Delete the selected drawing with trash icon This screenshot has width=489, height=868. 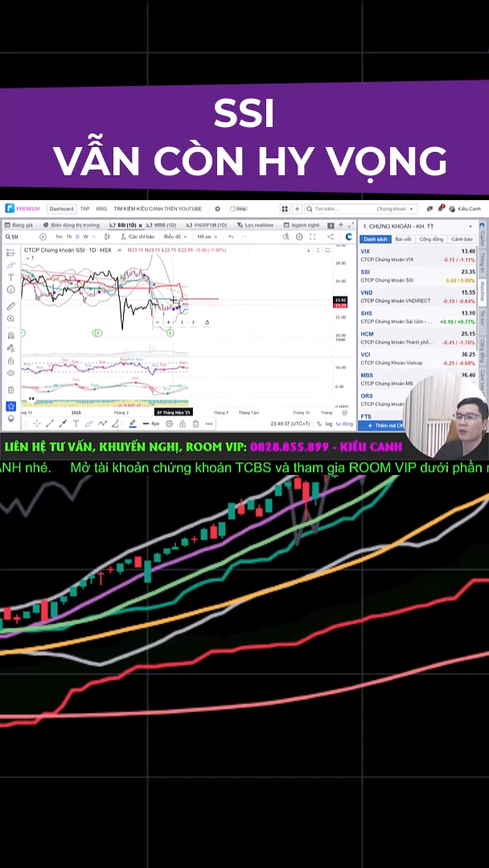coord(195,424)
